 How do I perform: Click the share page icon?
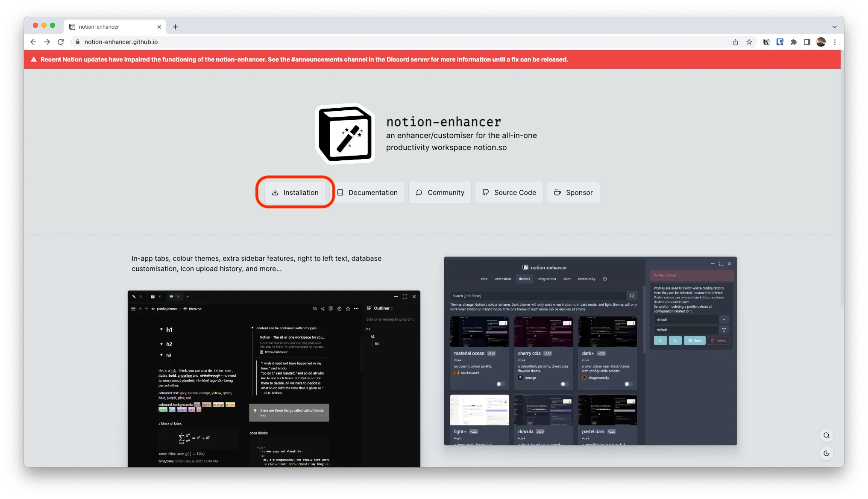click(x=736, y=42)
